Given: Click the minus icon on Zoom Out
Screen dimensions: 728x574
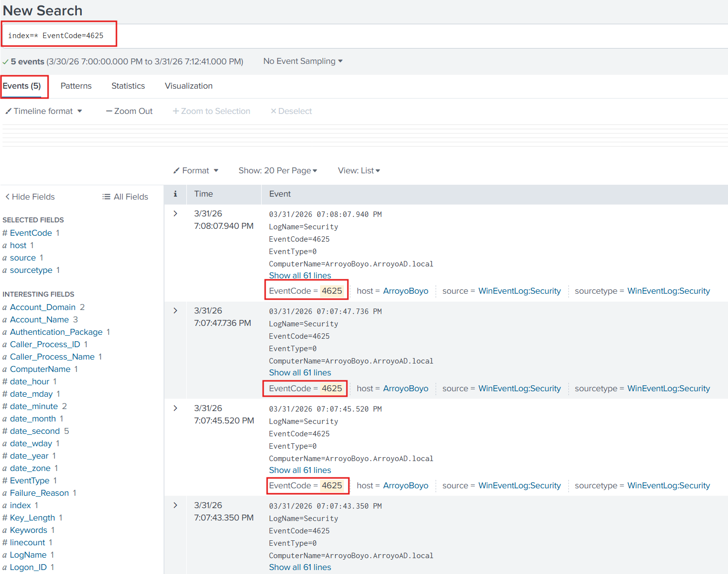Looking at the screenshot, I should (x=110, y=111).
